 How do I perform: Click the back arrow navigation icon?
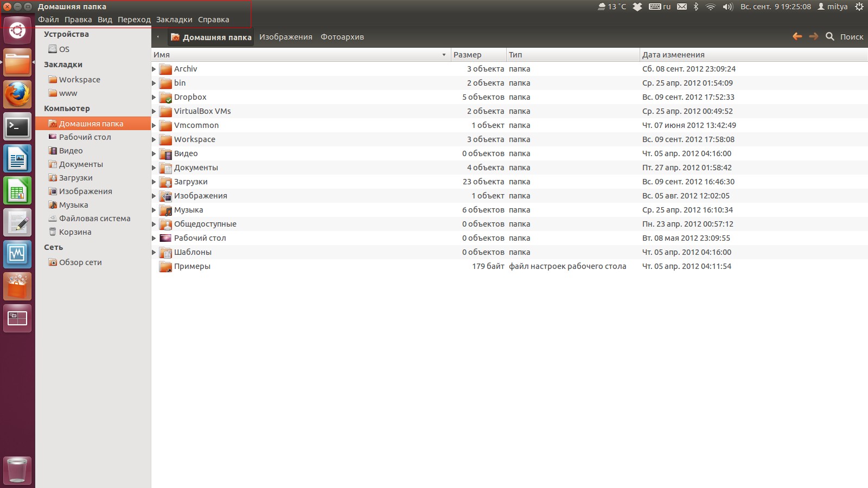click(797, 36)
